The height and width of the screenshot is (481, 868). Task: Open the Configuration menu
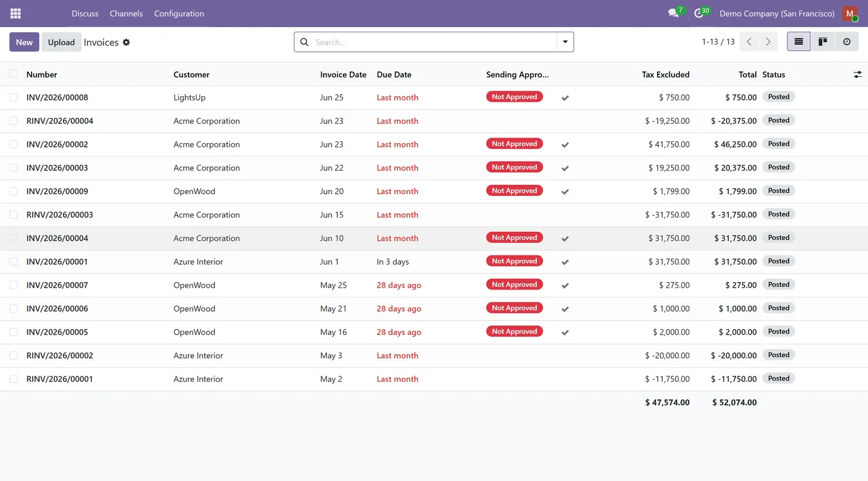point(179,14)
